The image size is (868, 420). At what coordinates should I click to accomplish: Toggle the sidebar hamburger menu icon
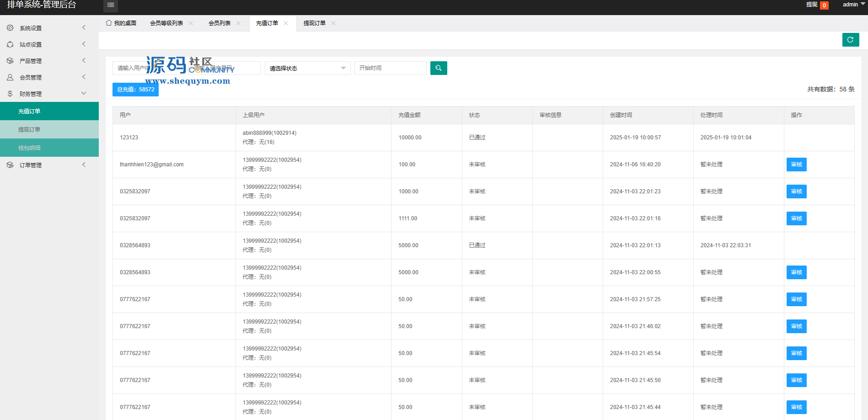click(111, 5)
